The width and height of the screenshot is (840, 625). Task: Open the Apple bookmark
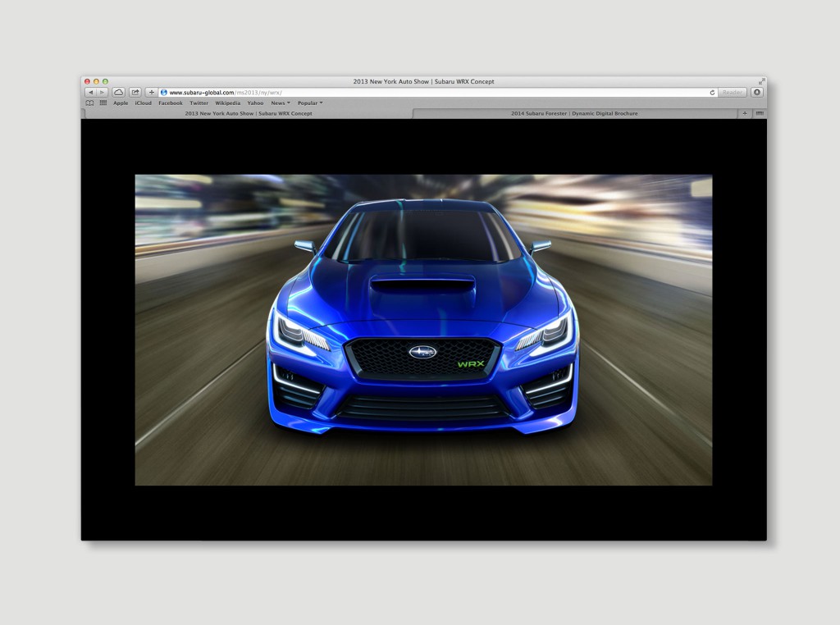[x=121, y=103]
